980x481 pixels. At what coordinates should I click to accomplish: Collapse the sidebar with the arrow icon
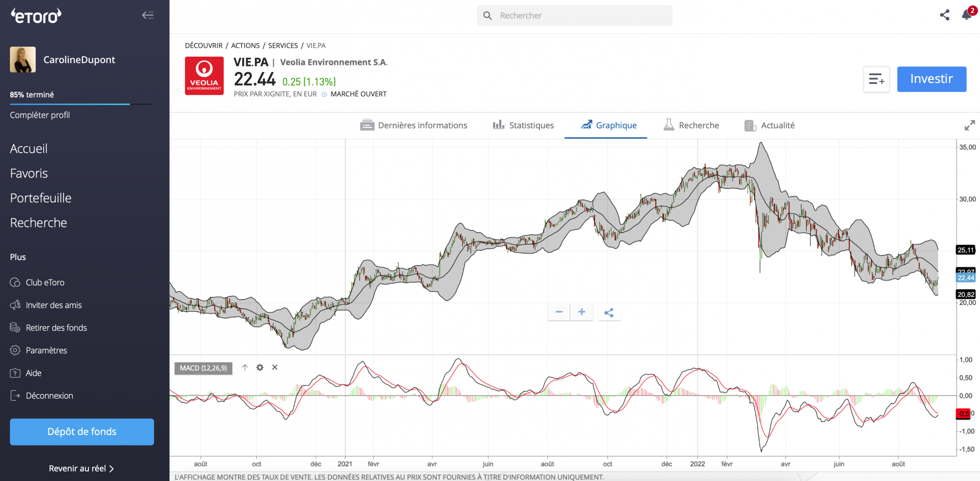click(x=148, y=15)
